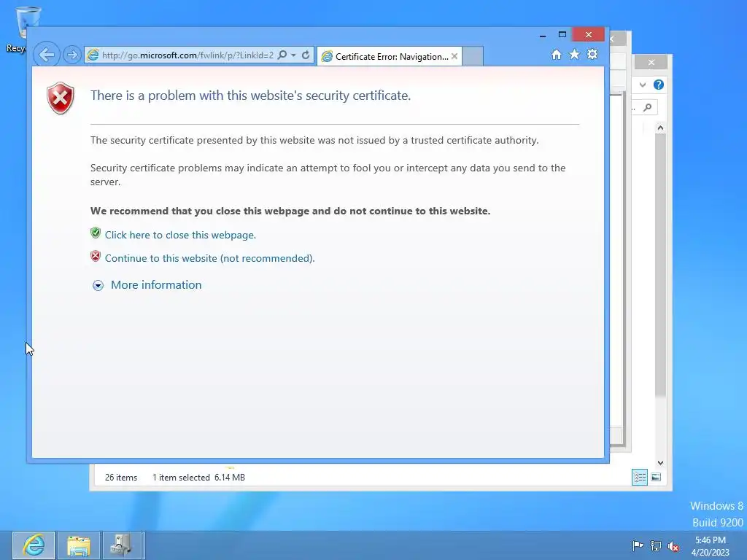Click the File Explorer search magnifier
747x560 pixels.
[x=648, y=108]
